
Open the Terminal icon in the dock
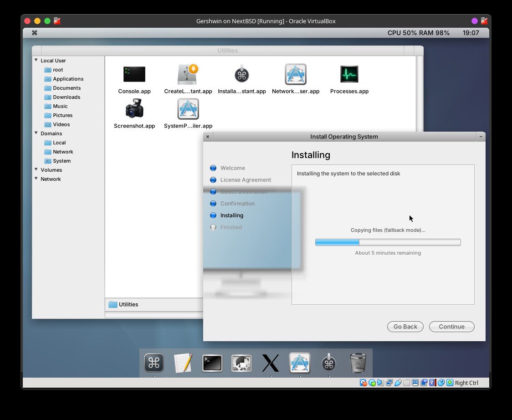(x=212, y=363)
